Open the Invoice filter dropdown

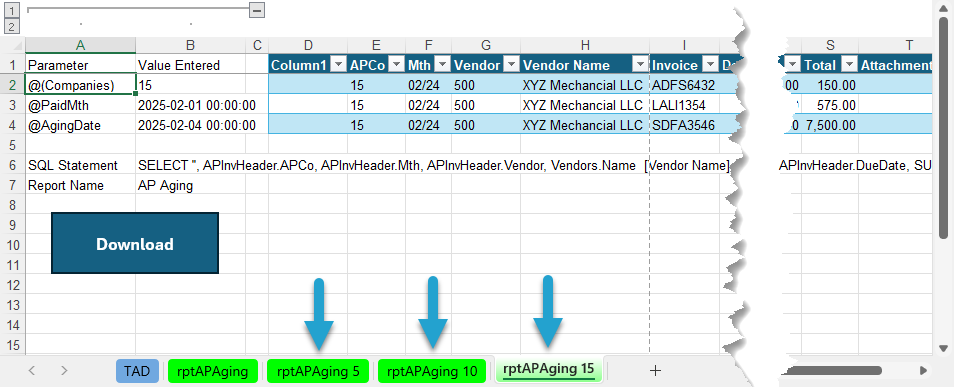[x=709, y=65]
